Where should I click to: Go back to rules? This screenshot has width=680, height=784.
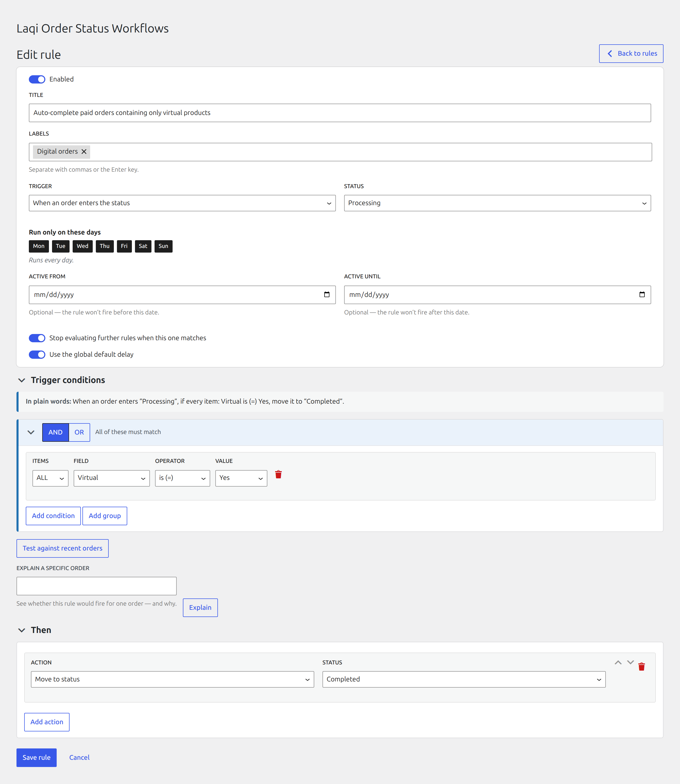(631, 54)
